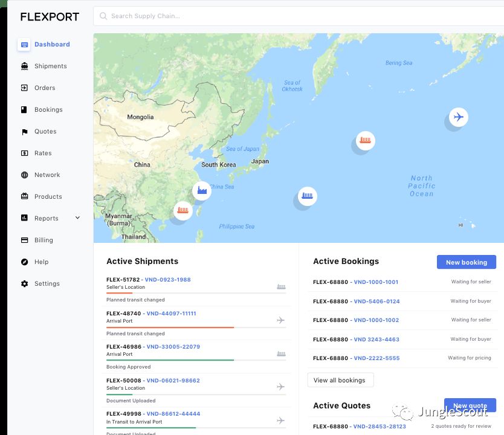Image resolution: width=504 pixels, height=435 pixels.
Task: Click the factory marker near China coast
Action: tap(201, 191)
